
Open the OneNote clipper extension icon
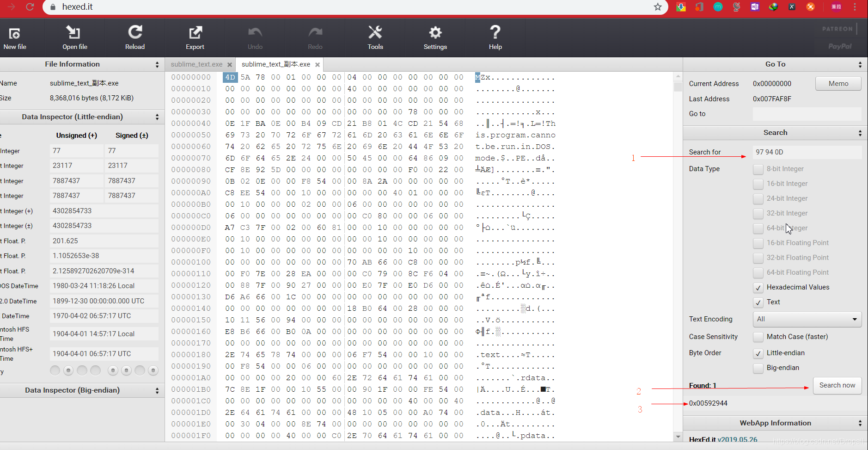coord(755,7)
